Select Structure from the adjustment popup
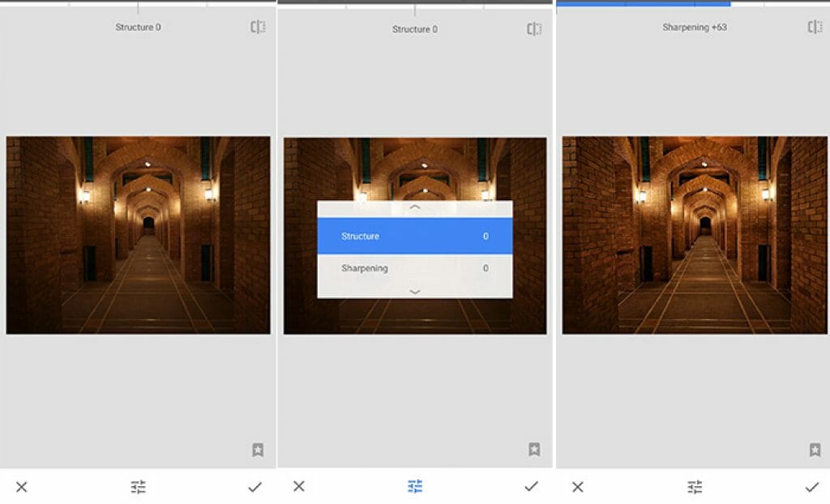This screenshot has width=830, height=504. tap(415, 236)
